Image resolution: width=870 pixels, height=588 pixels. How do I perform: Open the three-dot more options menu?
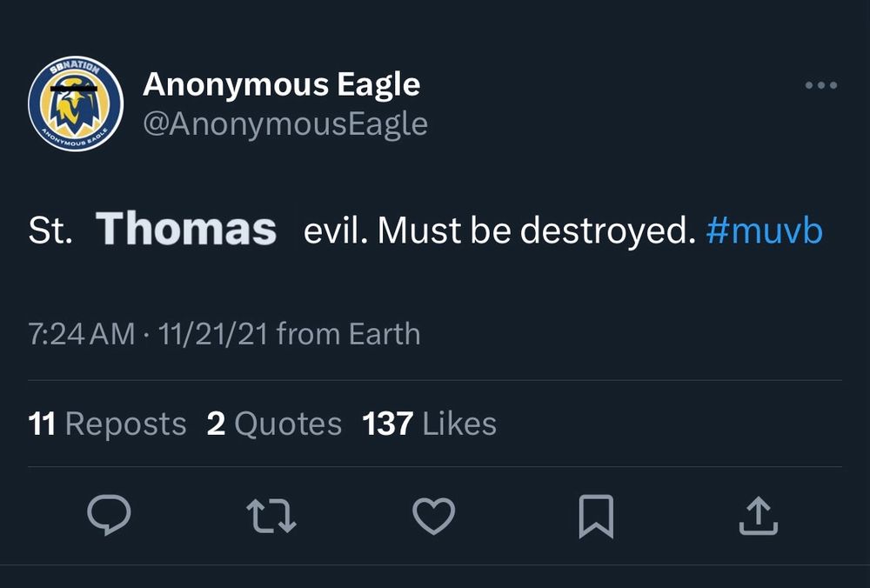pyautogui.click(x=821, y=86)
